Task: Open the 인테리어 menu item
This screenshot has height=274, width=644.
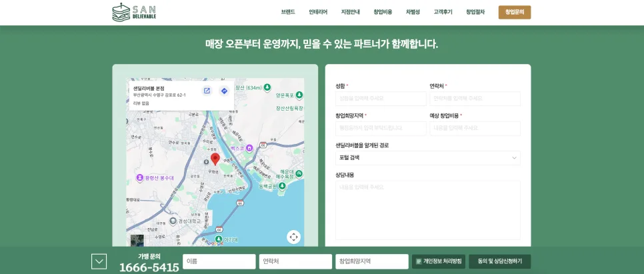Action: [x=318, y=12]
